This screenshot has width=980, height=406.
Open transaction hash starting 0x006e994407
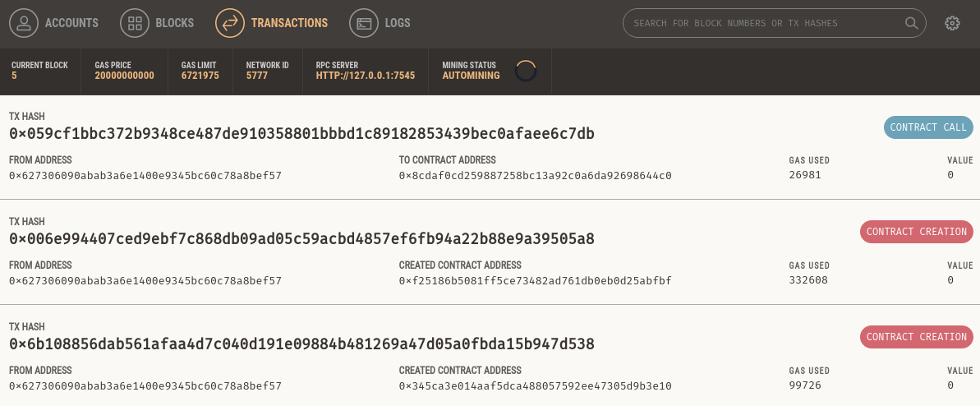point(301,239)
